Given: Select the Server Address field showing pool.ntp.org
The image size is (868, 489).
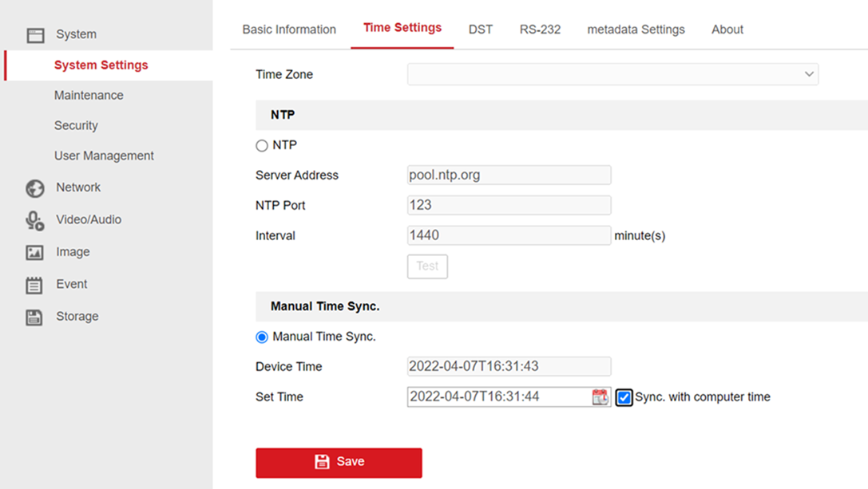Looking at the screenshot, I should pos(509,175).
